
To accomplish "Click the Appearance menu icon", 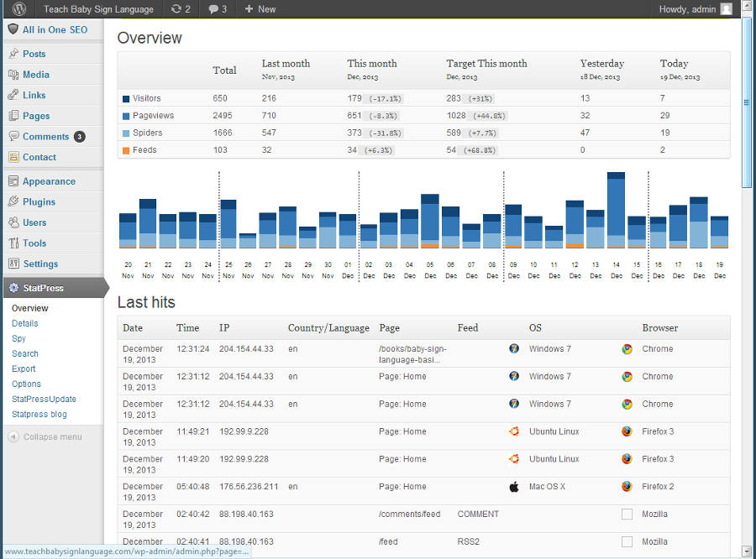I will click(x=13, y=181).
